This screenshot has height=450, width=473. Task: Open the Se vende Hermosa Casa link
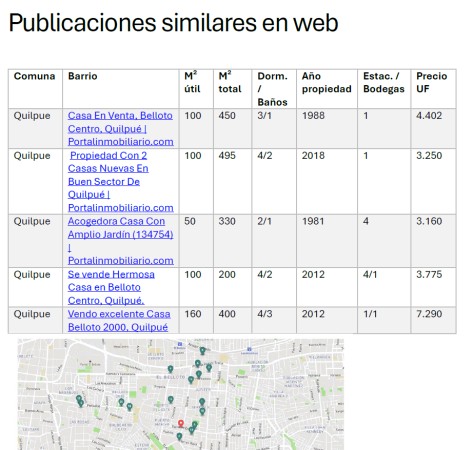coord(111,287)
